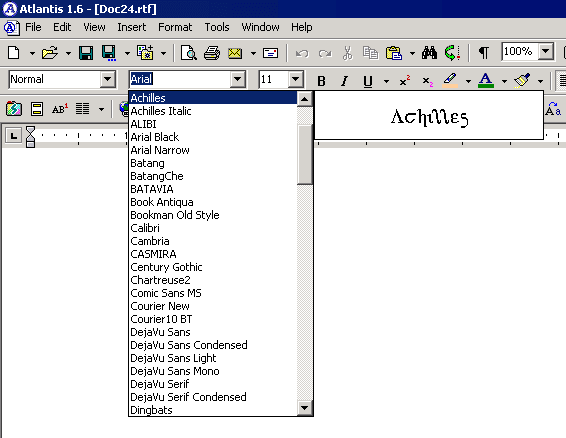Open Find with the binoculars icon
The width and height of the screenshot is (566, 438).
pyautogui.click(x=429, y=53)
